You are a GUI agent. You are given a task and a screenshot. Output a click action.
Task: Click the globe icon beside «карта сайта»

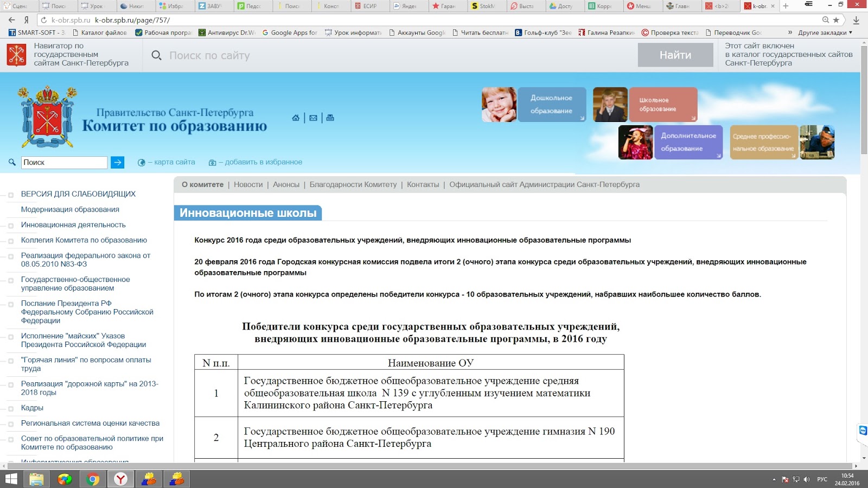(x=142, y=162)
